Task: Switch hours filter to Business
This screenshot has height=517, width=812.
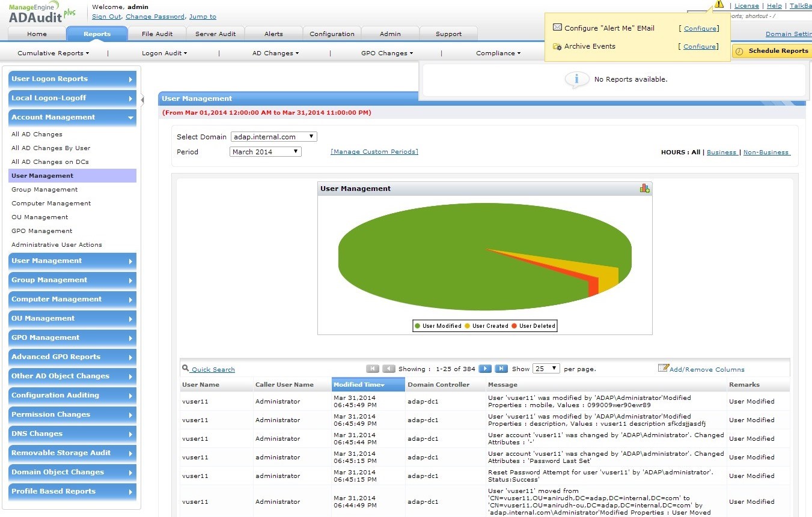Action: click(x=721, y=153)
